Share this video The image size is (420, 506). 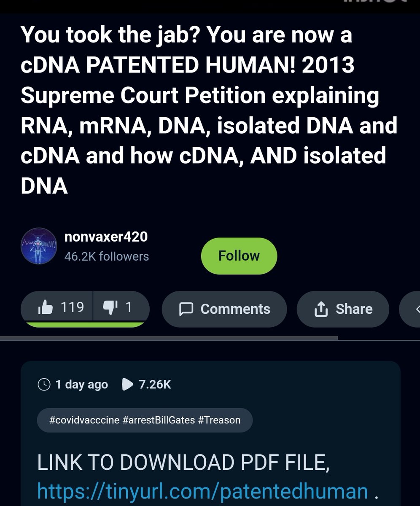point(343,309)
